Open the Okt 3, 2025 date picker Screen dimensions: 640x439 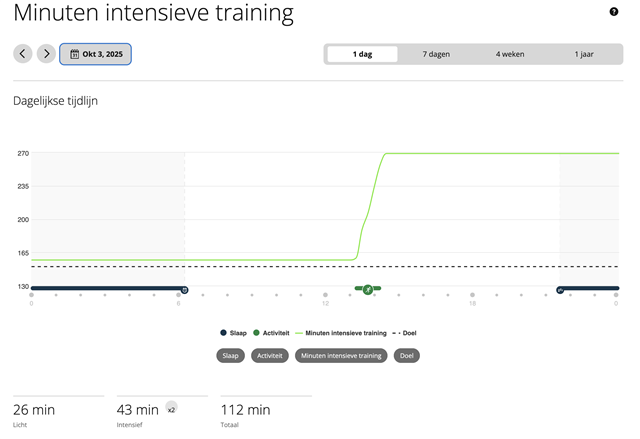96,54
